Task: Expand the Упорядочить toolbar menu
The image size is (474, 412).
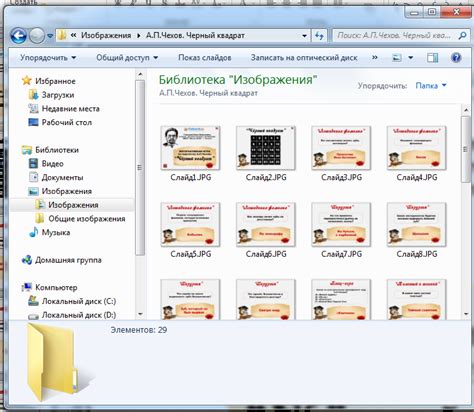Action: 48,58
